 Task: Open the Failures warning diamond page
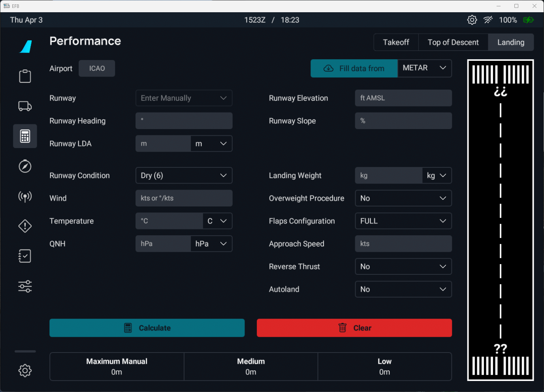(25, 226)
